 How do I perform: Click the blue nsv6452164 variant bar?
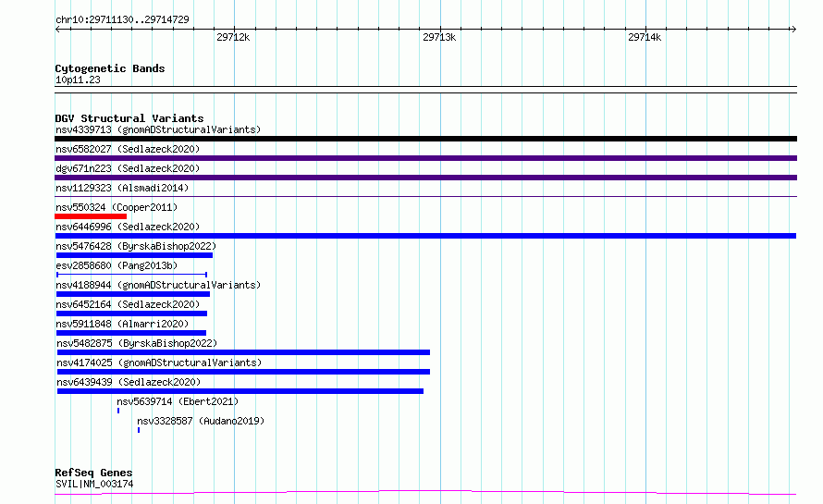[x=131, y=313]
